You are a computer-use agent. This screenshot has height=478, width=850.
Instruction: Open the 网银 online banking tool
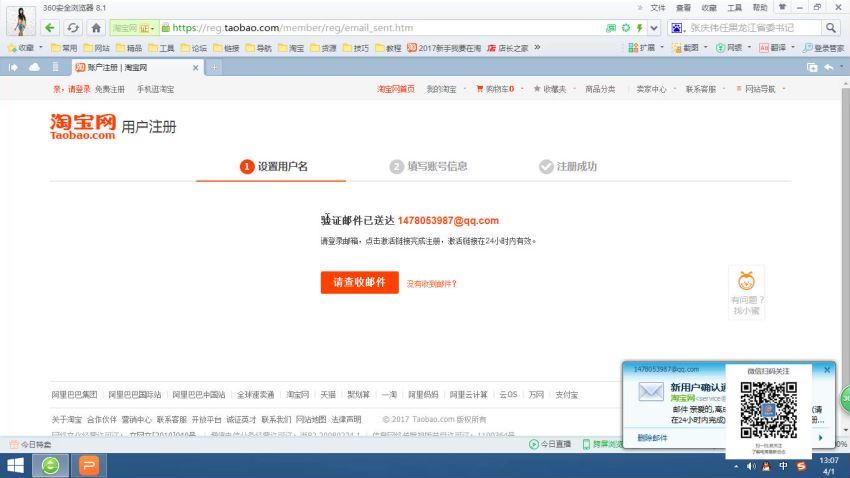(733, 48)
